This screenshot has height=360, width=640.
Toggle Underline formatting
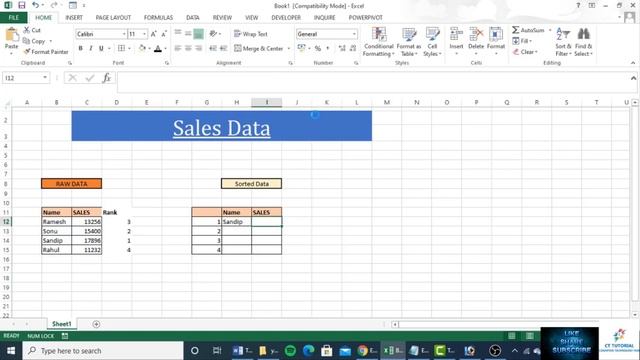101,48
